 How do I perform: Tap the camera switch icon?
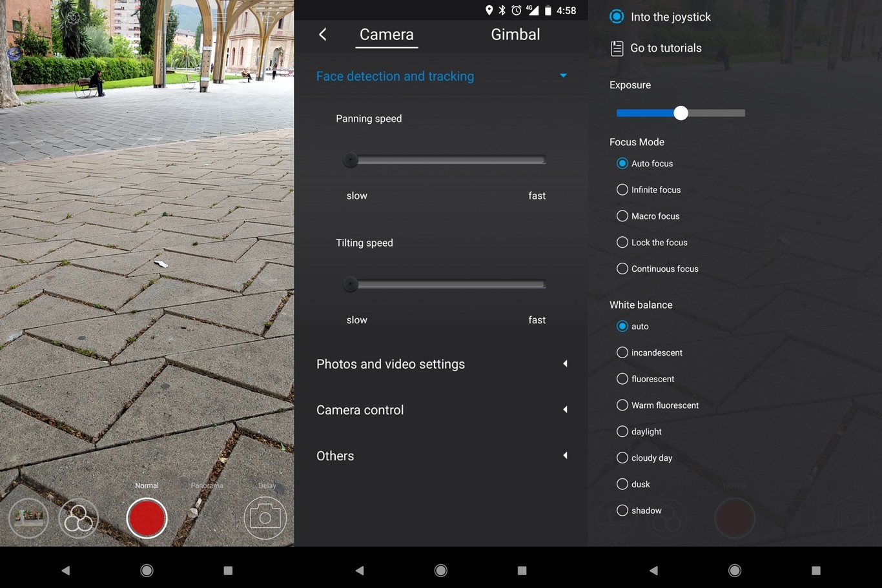(x=265, y=518)
